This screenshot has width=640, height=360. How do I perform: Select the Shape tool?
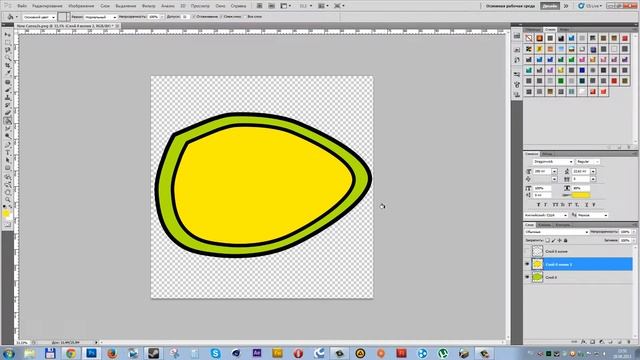point(8,169)
